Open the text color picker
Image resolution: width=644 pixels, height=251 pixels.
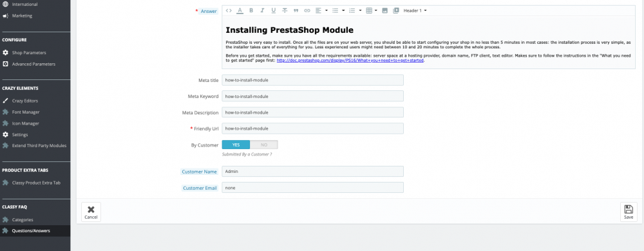tap(240, 11)
